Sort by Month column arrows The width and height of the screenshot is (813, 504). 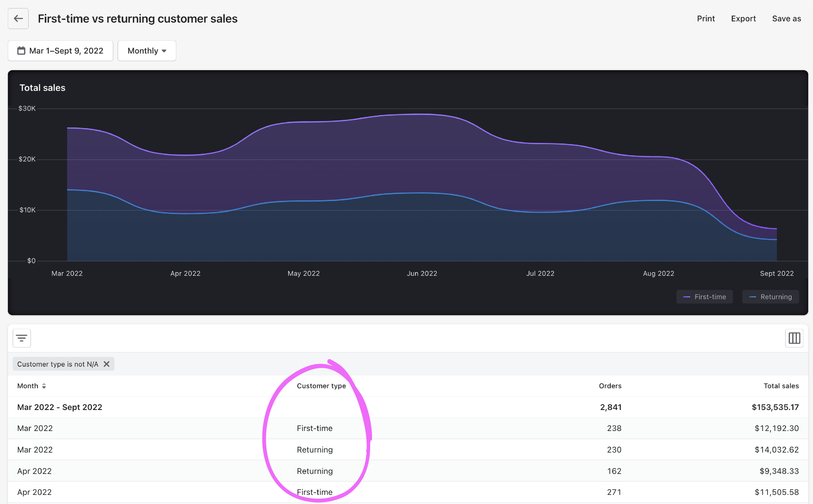click(44, 386)
